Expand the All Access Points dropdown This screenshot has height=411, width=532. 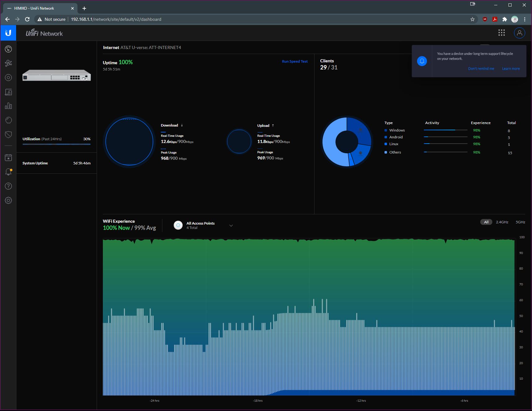pos(231,226)
